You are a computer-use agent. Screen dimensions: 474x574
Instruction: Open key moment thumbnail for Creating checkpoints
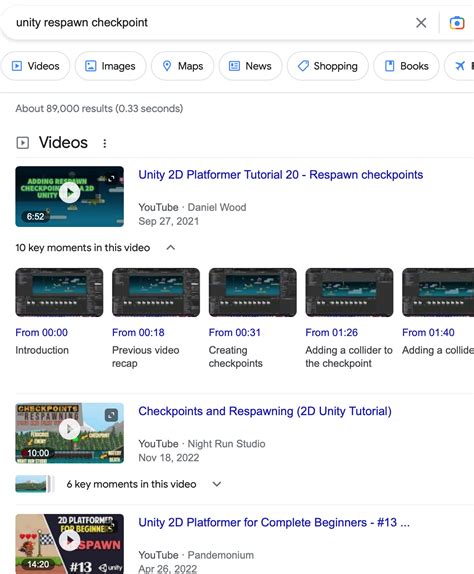253,292
